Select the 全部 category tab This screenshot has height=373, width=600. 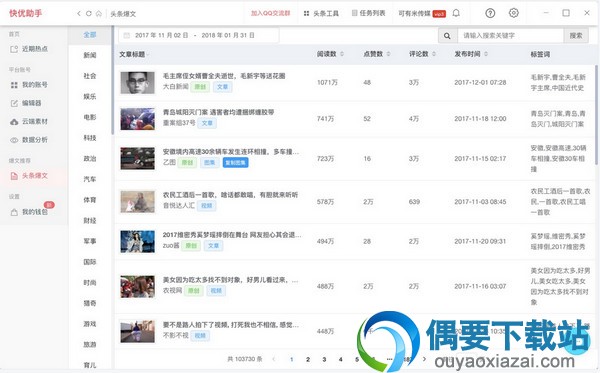tap(90, 35)
